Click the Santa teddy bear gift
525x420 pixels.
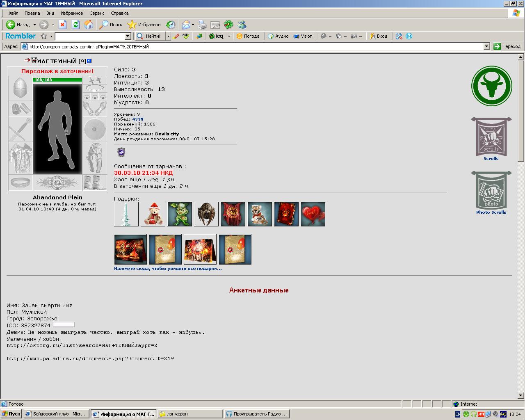[153, 214]
